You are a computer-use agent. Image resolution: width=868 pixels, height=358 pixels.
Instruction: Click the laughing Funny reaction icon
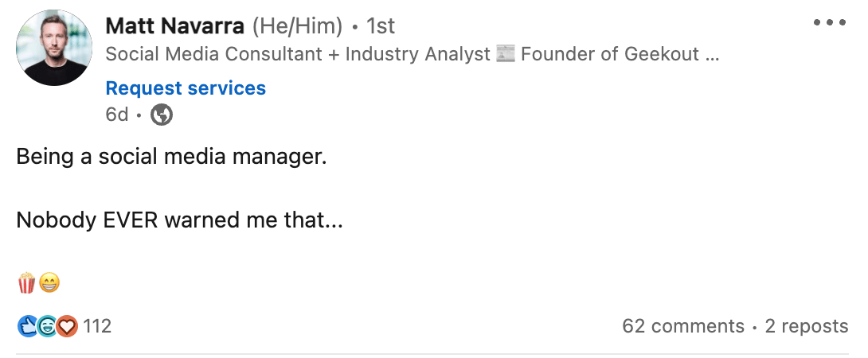(47, 326)
